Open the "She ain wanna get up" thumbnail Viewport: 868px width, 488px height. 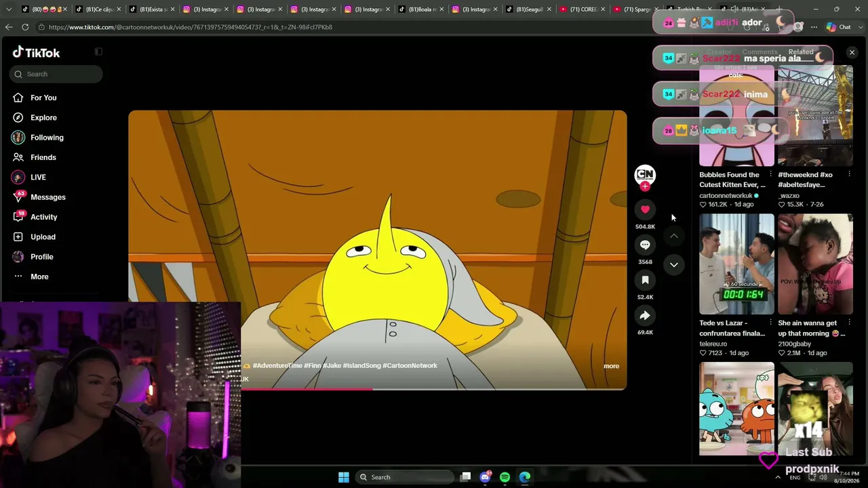815,264
